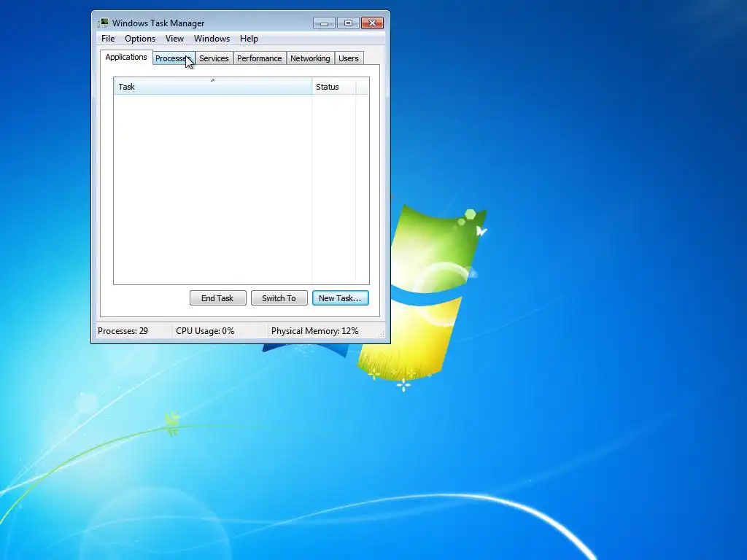Select the Applications tab
Image resolution: width=747 pixels, height=560 pixels.
[x=126, y=57]
